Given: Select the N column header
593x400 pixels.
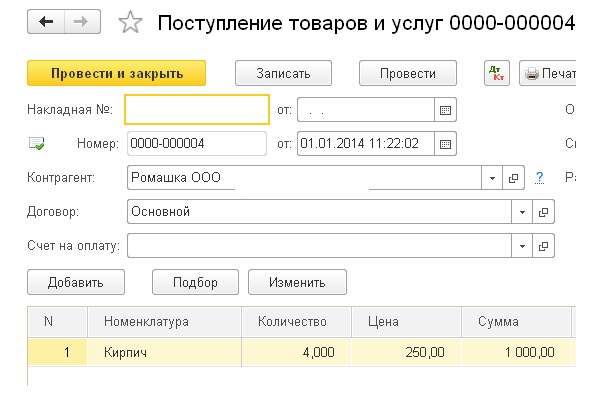Looking at the screenshot, I should click(x=57, y=322).
